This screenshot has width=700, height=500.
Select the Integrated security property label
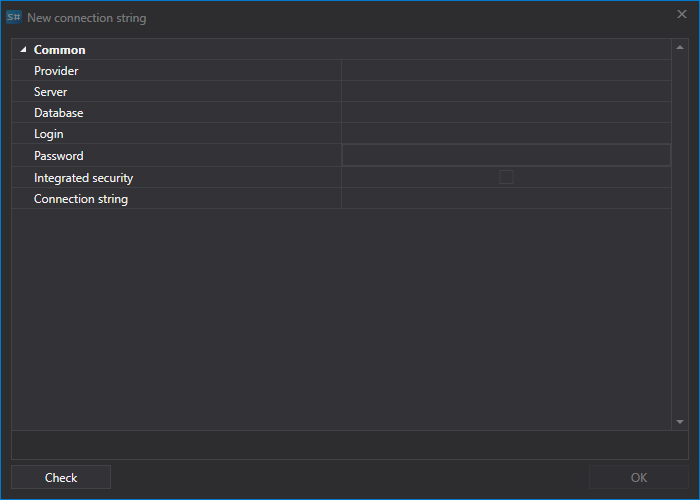[83, 178]
